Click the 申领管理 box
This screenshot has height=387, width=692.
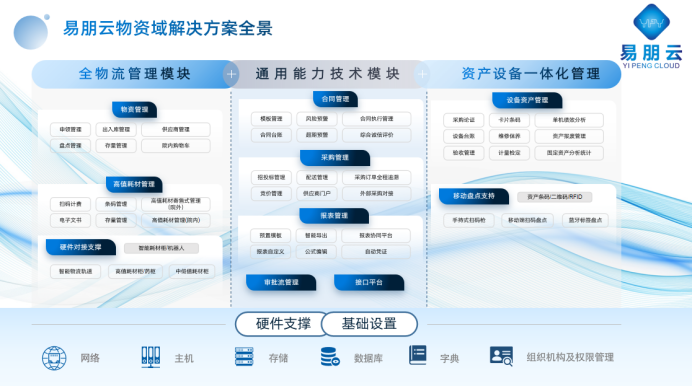pyautogui.click(x=71, y=129)
